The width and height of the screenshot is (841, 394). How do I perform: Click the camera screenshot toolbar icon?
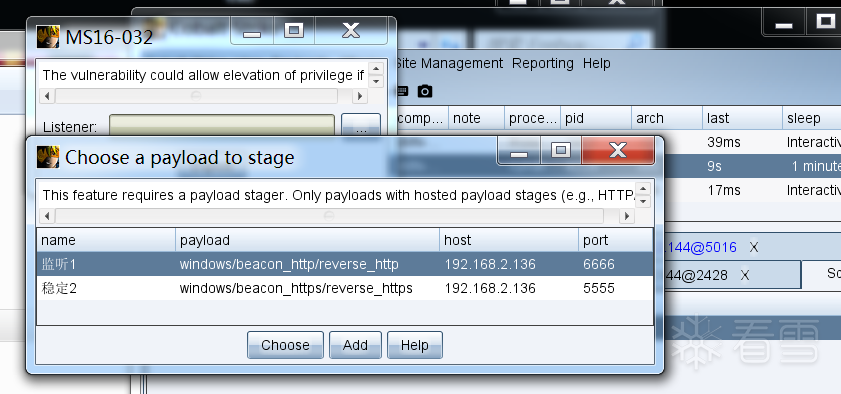pos(425,91)
